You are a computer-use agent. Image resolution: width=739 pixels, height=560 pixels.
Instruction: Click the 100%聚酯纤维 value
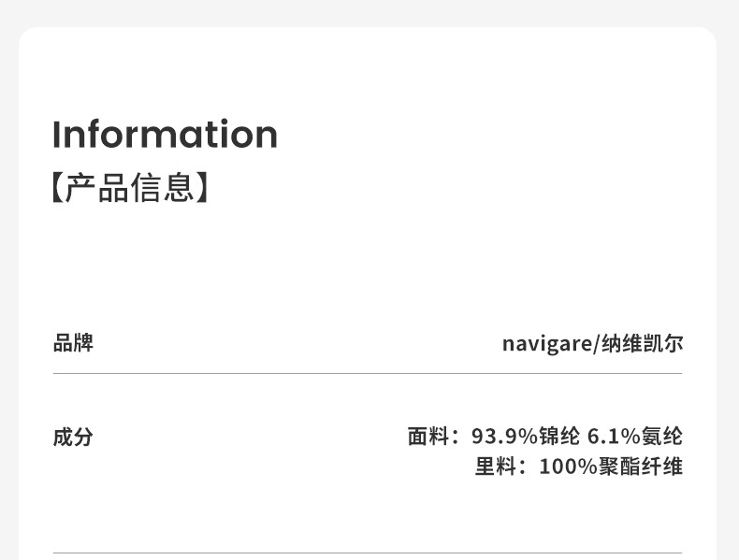pos(611,467)
